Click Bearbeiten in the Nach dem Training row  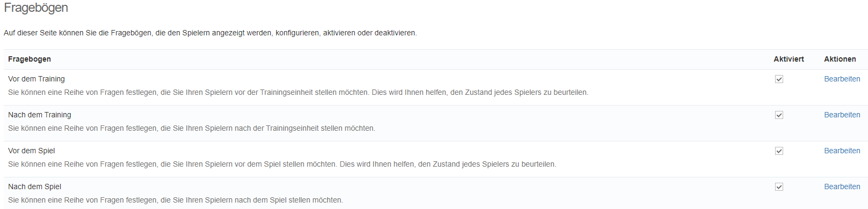pyautogui.click(x=842, y=115)
